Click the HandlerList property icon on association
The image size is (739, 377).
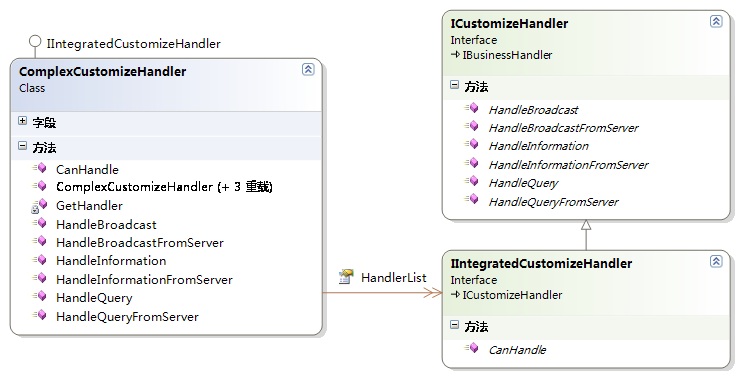(x=346, y=277)
